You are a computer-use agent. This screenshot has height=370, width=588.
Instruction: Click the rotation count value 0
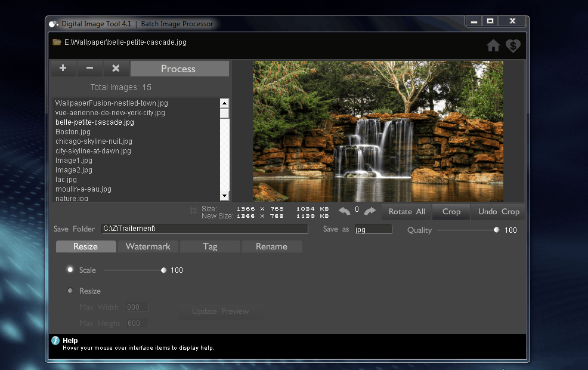tap(357, 209)
